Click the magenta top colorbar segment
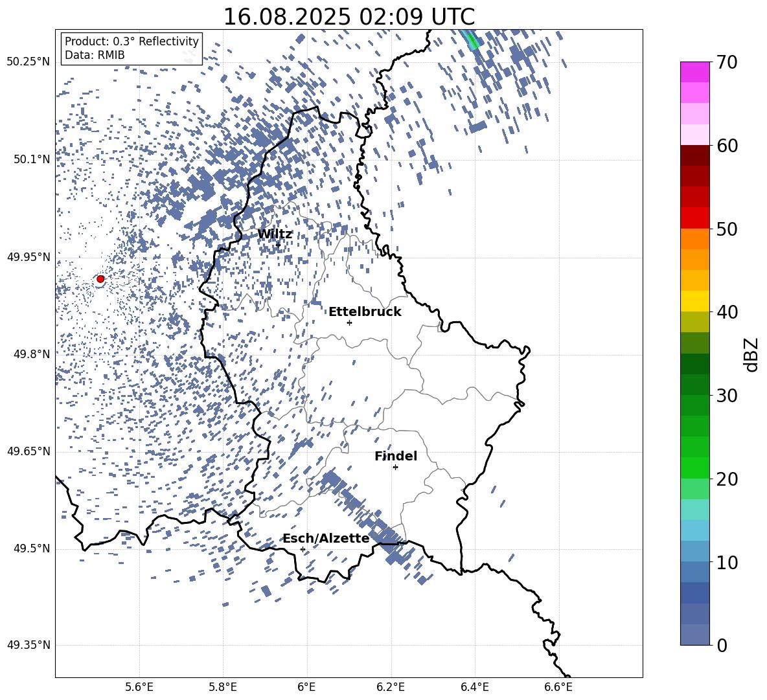 tap(695, 72)
